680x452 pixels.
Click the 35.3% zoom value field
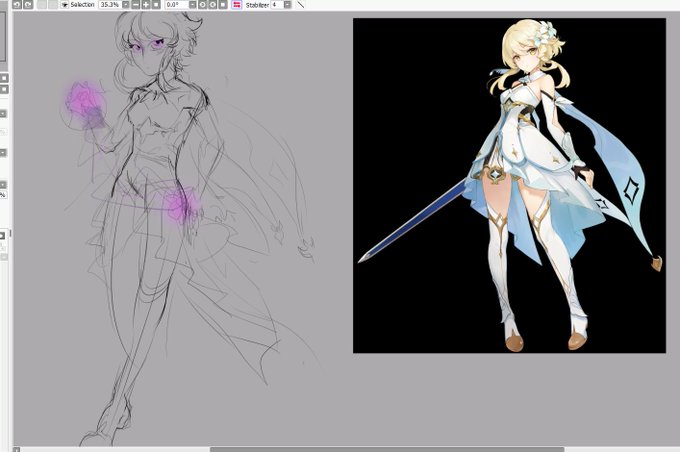pyautogui.click(x=110, y=5)
